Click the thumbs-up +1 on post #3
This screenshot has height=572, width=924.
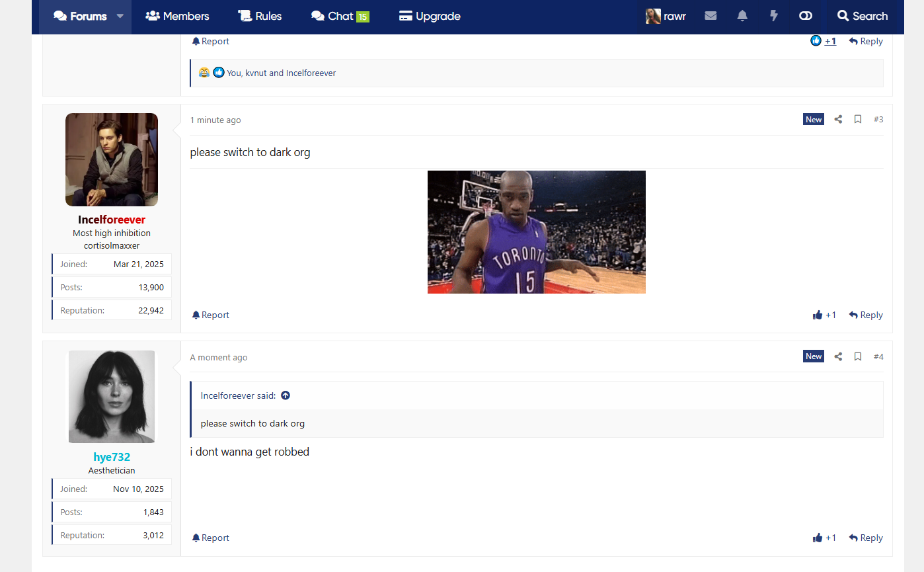824,315
